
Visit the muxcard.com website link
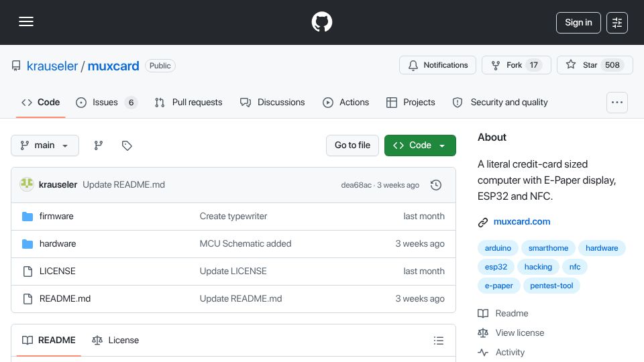tap(522, 222)
